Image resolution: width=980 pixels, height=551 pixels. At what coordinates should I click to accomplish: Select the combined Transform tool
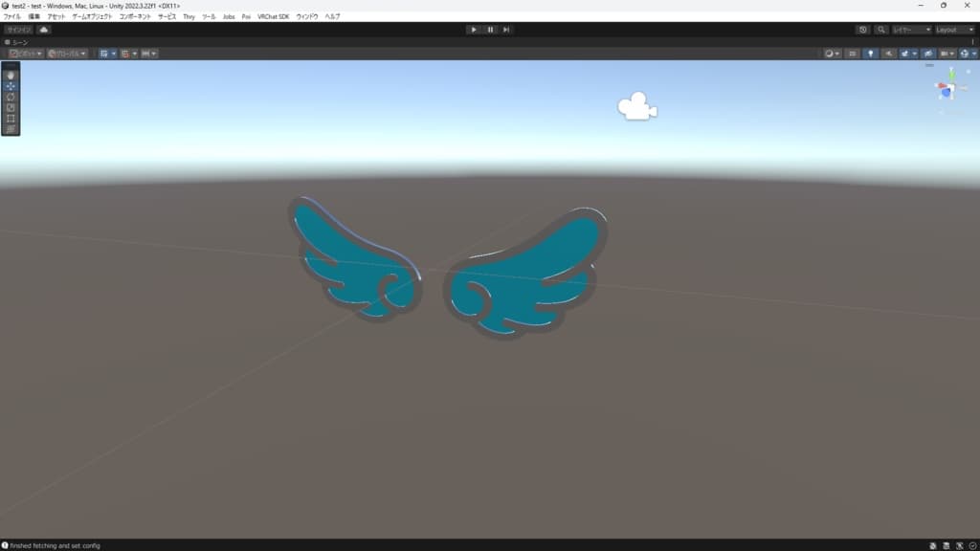[11, 129]
